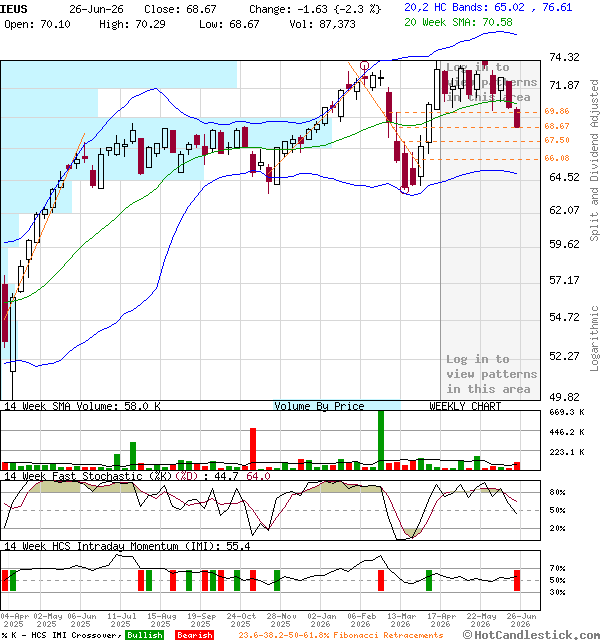The width and height of the screenshot is (600, 640).
Task: Click the orange 68.67 Fibonacci level label
Action: (557, 126)
